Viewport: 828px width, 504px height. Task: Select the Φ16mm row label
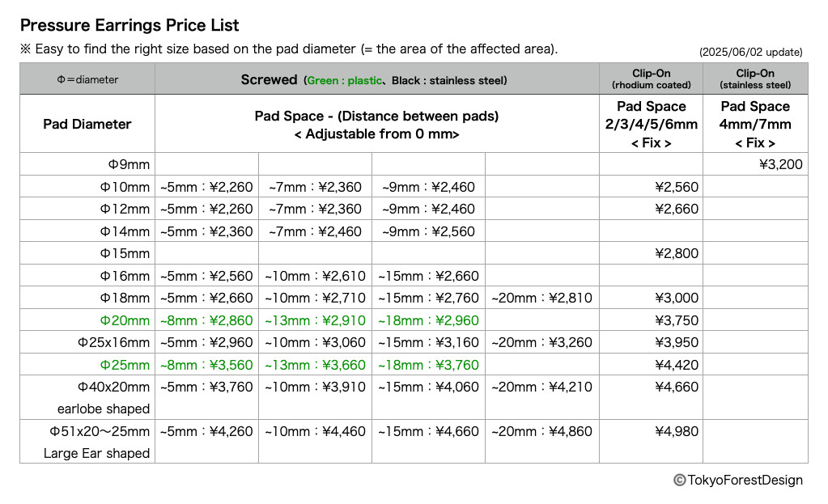point(125,276)
